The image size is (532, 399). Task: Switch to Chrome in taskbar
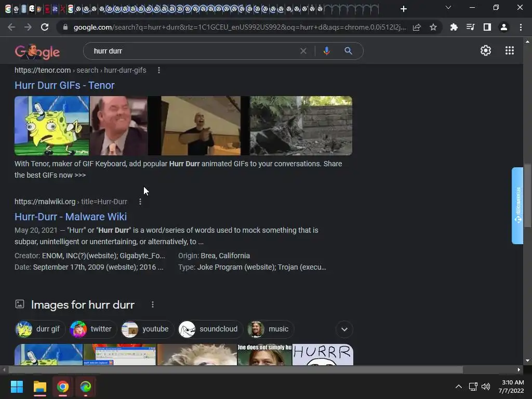pos(63,387)
